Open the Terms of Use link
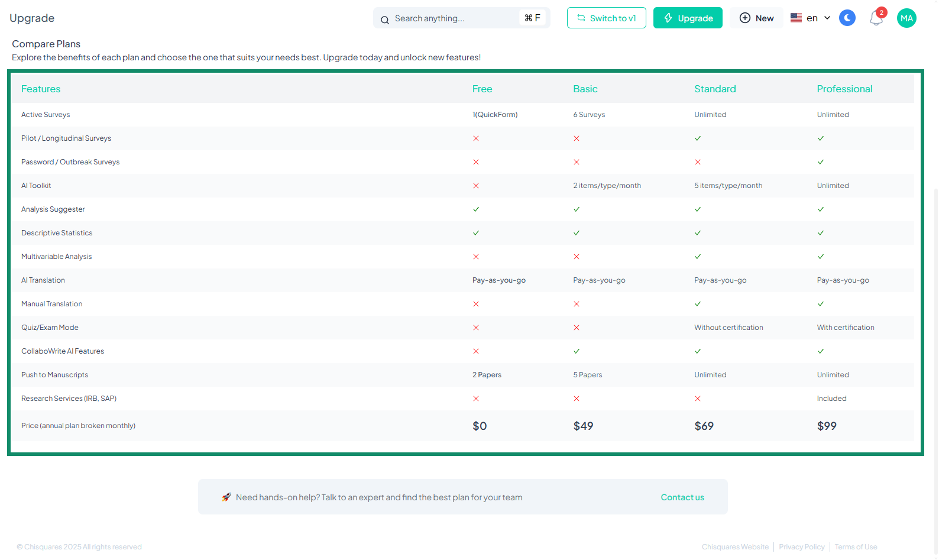This screenshot has width=939, height=560. 856,547
